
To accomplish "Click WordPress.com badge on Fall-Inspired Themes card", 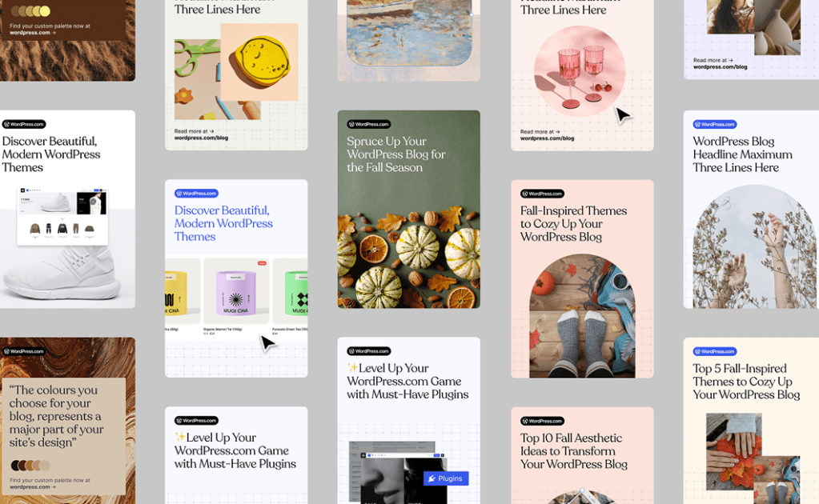I will click(542, 194).
